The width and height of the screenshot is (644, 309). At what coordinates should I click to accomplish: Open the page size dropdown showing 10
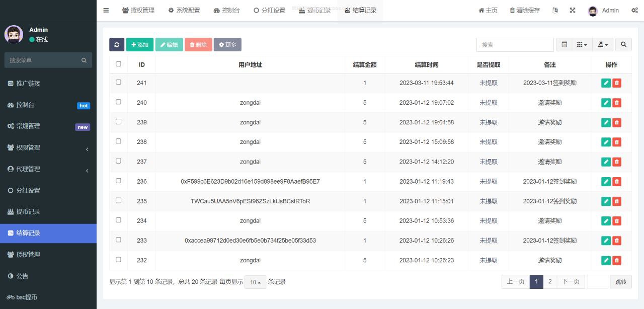[255, 282]
